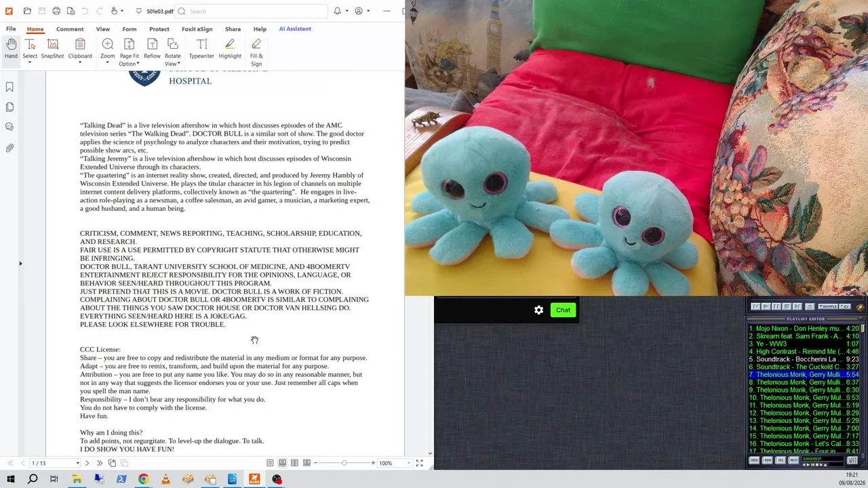The image size is (868, 488).
Task: Open the Foxit eSign tab
Action: click(x=197, y=29)
